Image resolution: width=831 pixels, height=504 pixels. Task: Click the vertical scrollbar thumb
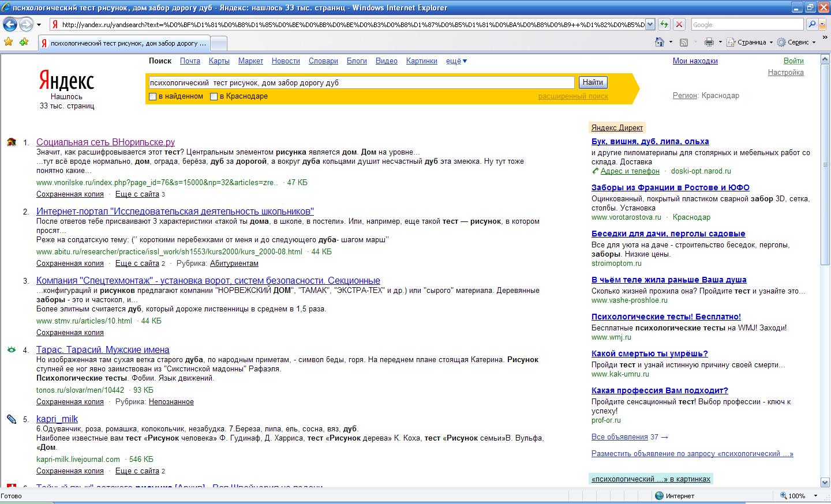(825, 164)
